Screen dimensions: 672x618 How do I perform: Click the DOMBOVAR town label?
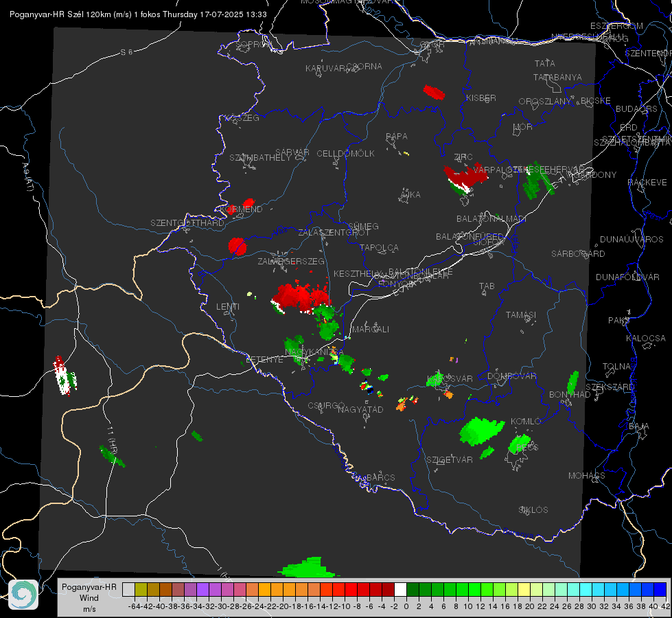[511, 376]
